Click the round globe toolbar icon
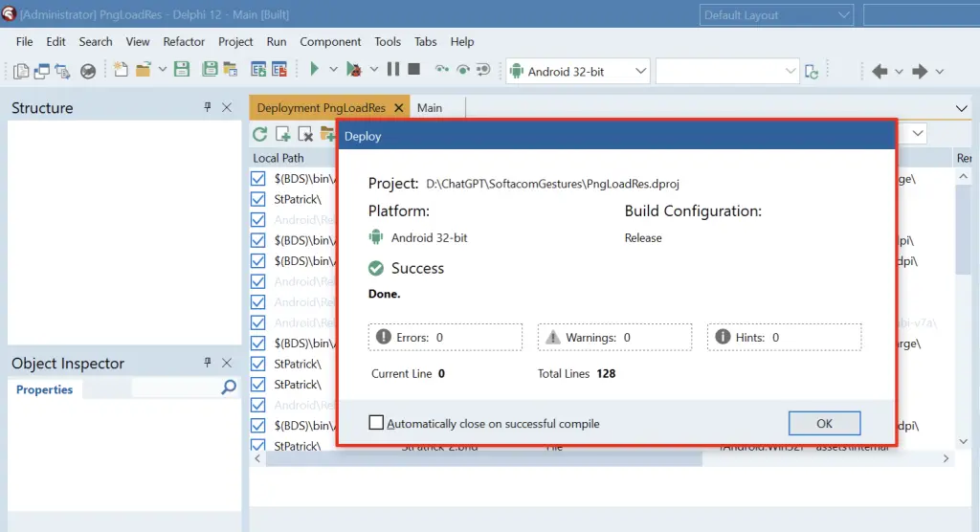This screenshot has height=532, width=980. coord(88,71)
